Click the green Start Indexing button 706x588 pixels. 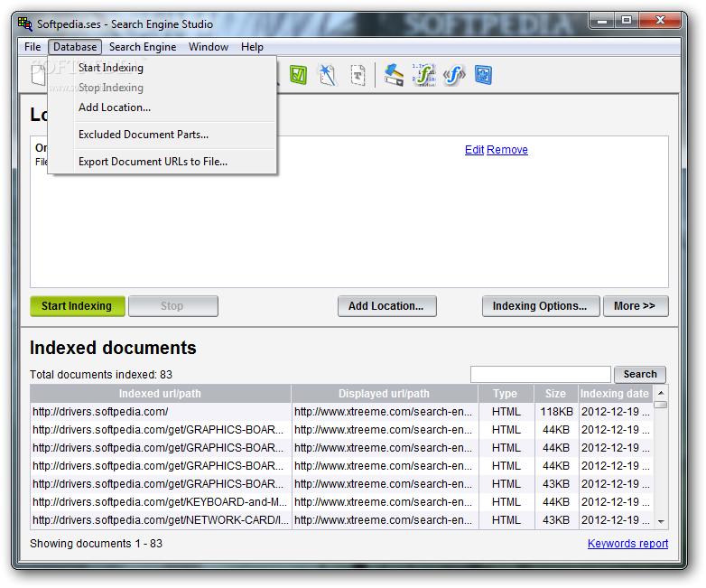pos(78,306)
